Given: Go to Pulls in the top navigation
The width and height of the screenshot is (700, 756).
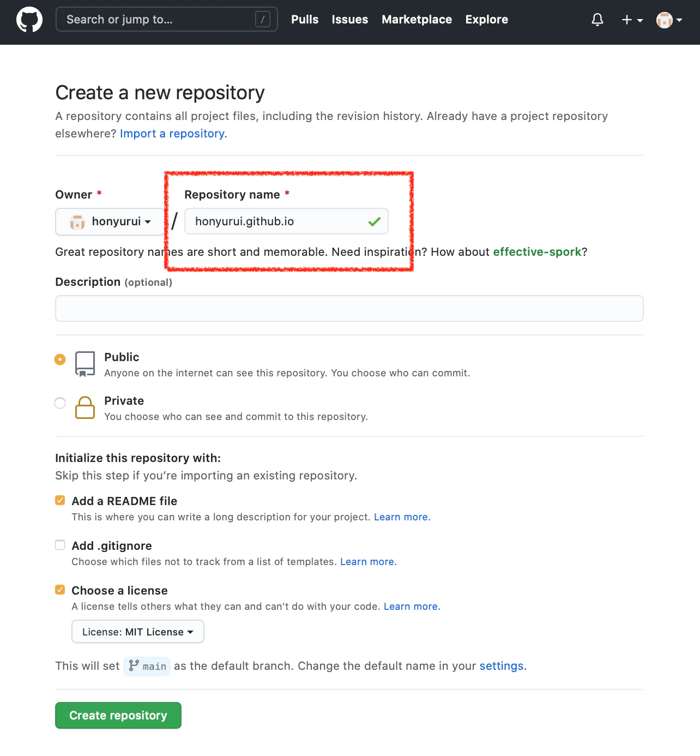Looking at the screenshot, I should point(305,20).
